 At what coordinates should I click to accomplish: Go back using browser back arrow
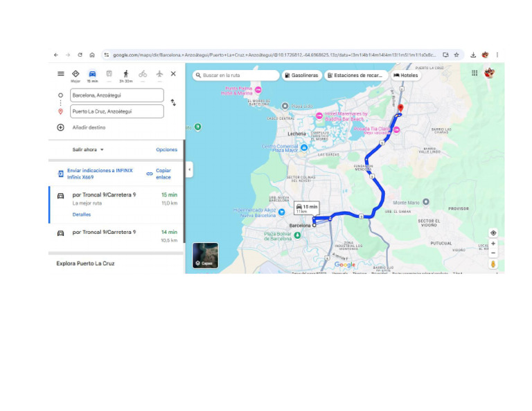56,55
